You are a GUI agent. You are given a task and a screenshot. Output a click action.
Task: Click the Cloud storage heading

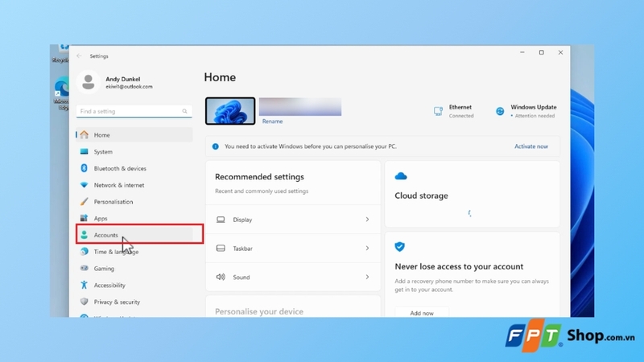click(421, 195)
